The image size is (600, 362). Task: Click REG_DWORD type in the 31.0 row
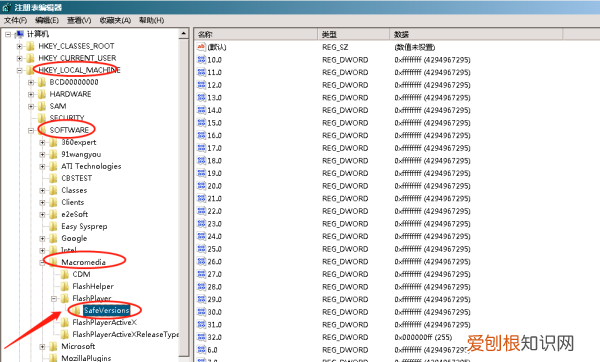coord(345,324)
